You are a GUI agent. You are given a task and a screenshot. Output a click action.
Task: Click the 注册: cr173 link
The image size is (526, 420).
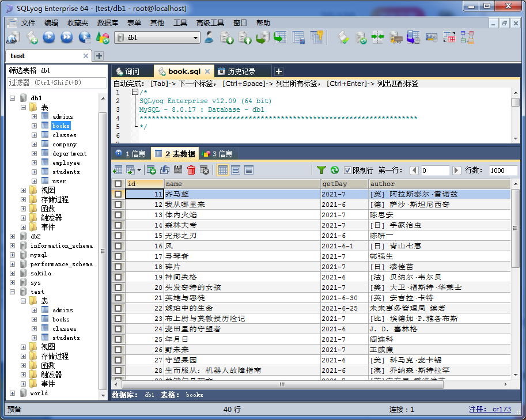coord(490,409)
